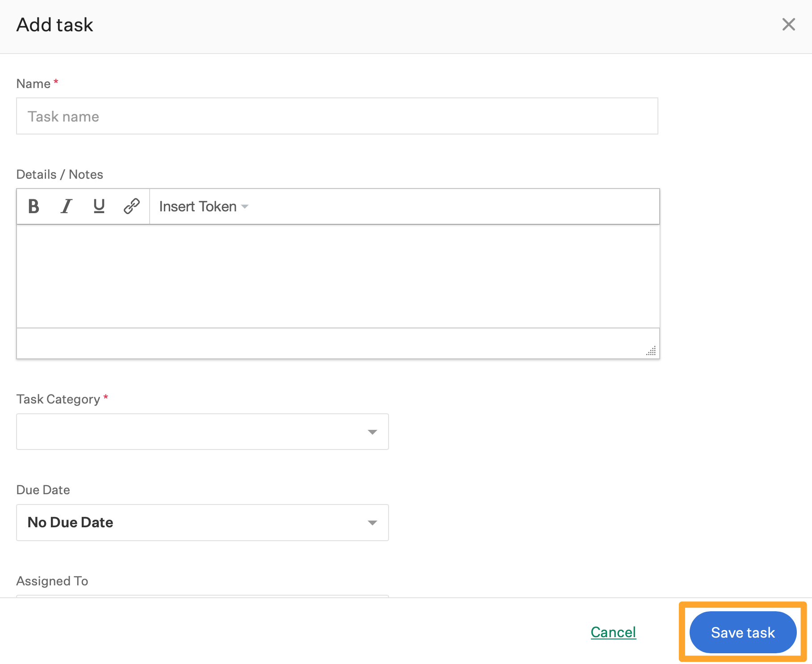
Task: Open the Insert Token dropdown
Action: (x=203, y=206)
